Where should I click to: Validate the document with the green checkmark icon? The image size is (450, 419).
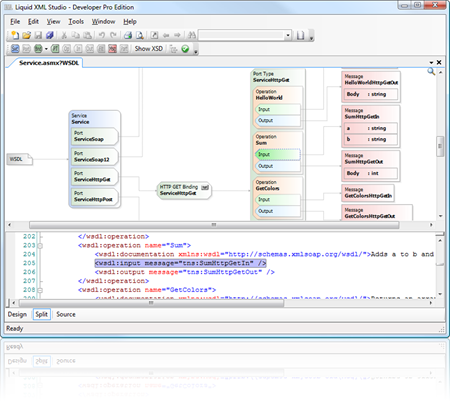185,49
